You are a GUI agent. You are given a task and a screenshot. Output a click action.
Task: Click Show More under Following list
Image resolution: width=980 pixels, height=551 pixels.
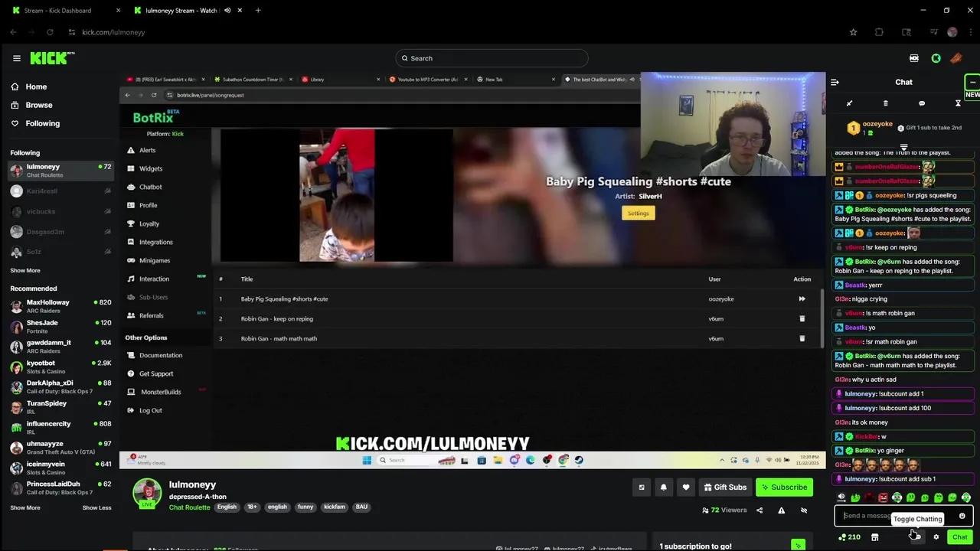[x=25, y=270]
